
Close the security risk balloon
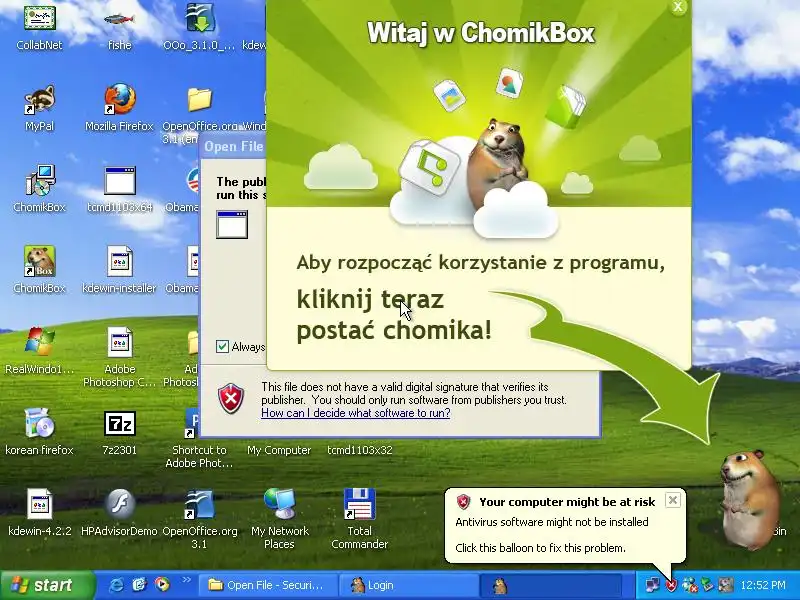tap(673, 500)
